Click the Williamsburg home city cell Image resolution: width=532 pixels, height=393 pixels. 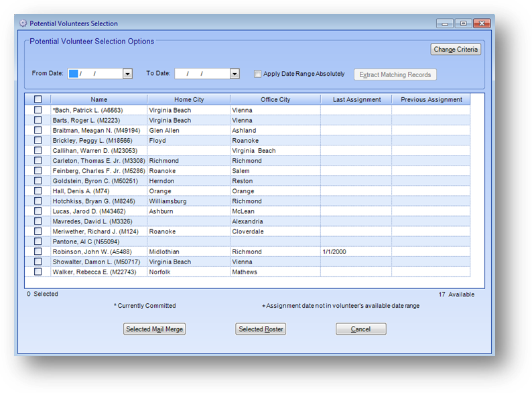[x=189, y=201]
